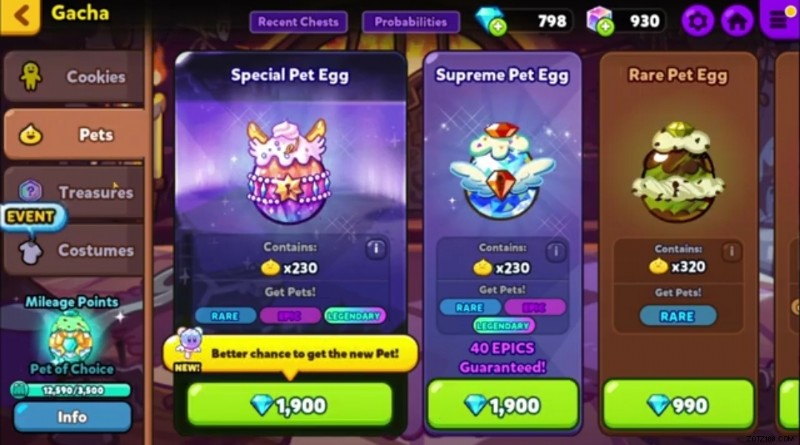Open settings with the gear icon
The image size is (800, 445).
(x=697, y=21)
